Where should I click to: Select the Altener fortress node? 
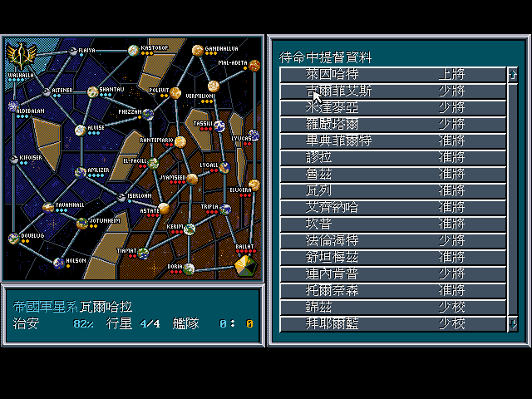pyautogui.click(x=47, y=91)
